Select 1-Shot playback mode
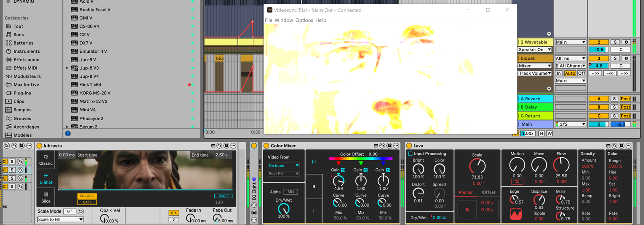This screenshot has width=644, height=225. pos(46,178)
